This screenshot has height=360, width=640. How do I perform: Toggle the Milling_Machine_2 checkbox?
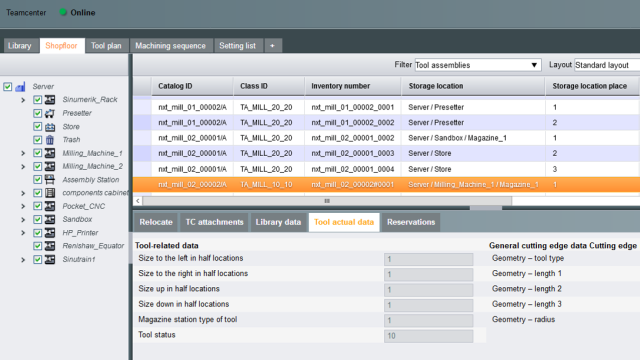(38, 166)
